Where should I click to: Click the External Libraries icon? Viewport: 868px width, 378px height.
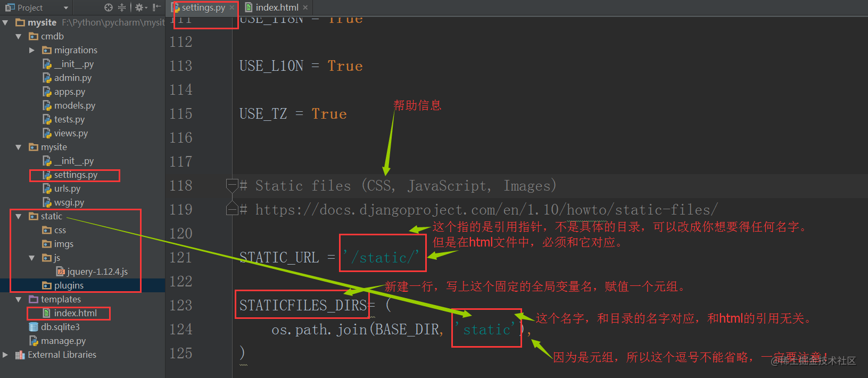pyautogui.click(x=20, y=355)
